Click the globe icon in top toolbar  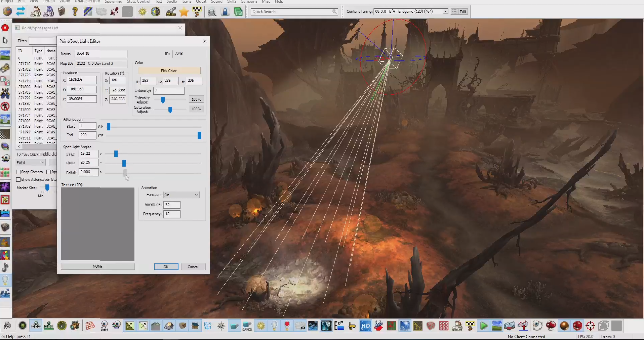(x=7, y=11)
